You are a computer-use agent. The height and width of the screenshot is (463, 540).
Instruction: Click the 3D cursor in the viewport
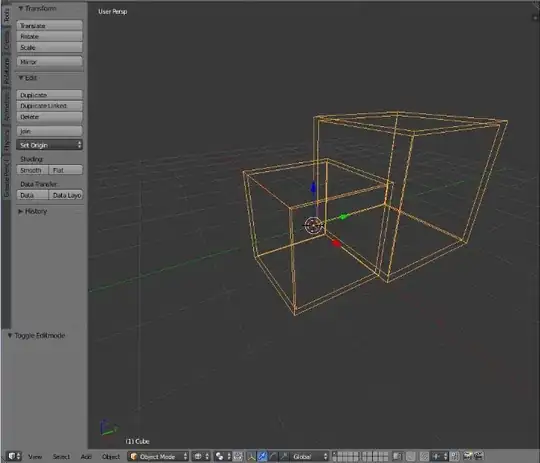(x=313, y=226)
